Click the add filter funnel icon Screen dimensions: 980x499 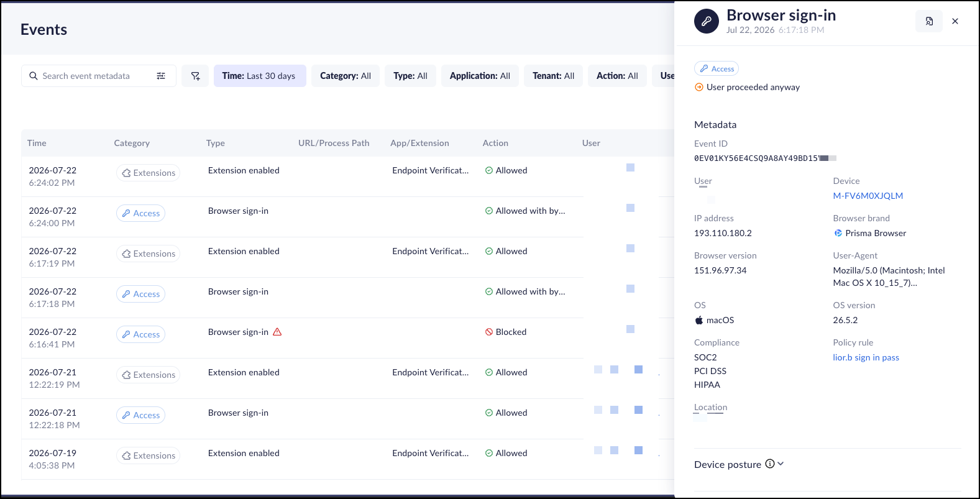[195, 76]
